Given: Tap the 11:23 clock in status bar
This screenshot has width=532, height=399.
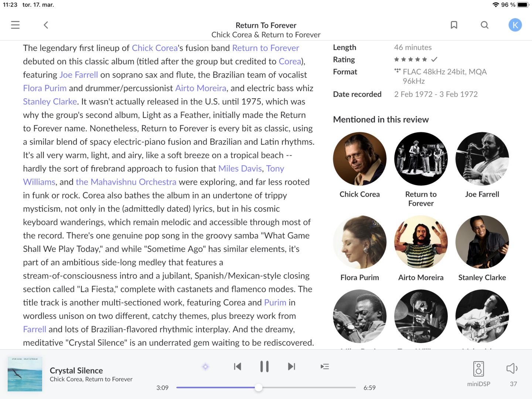Looking at the screenshot, I should tap(10, 5).
